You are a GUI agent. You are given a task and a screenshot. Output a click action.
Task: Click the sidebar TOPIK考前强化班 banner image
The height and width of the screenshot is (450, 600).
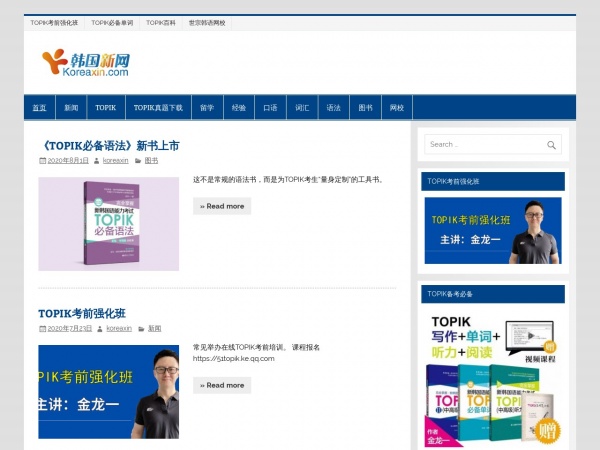click(493, 231)
